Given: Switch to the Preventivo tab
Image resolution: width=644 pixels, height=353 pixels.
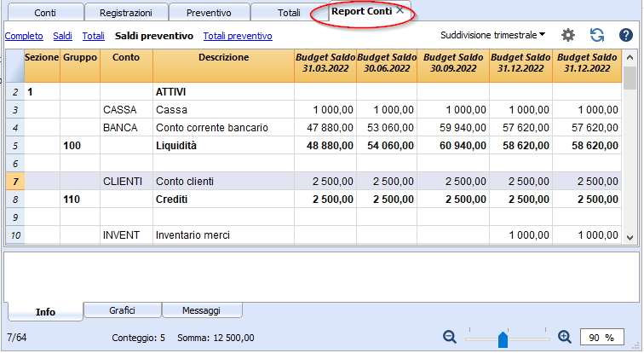Looking at the screenshot, I should click(209, 13).
